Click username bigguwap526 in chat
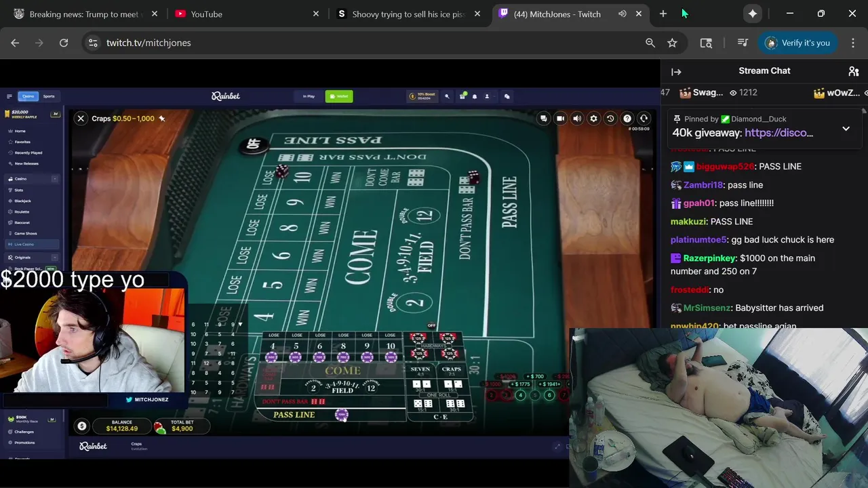The height and width of the screenshot is (488, 868). 725,167
